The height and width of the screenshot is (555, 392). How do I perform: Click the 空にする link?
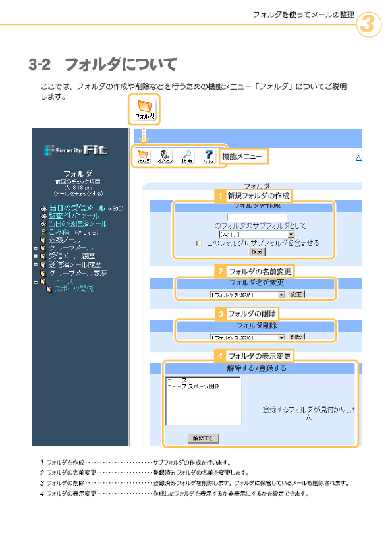pos(86,233)
